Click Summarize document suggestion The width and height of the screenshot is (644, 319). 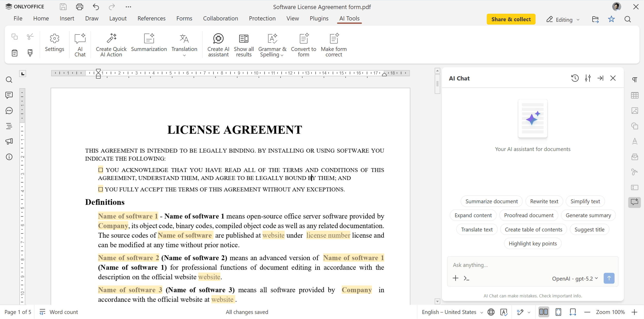[x=491, y=201]
